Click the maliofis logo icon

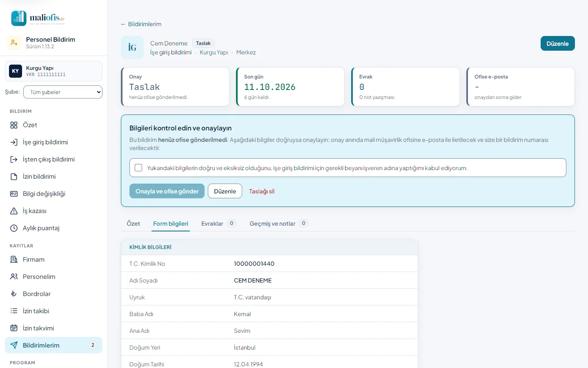[19, 18]
